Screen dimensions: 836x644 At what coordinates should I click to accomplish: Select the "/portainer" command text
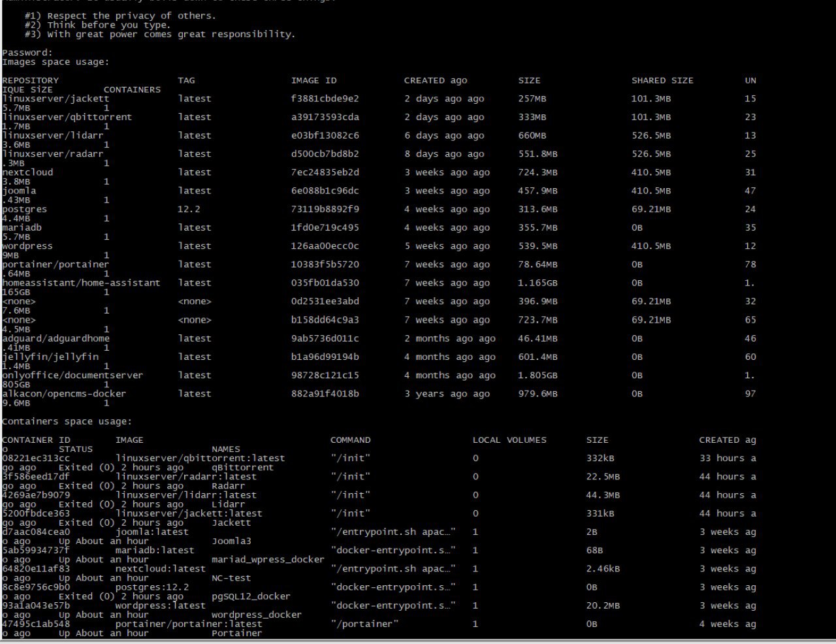click(x=364, y=624)
